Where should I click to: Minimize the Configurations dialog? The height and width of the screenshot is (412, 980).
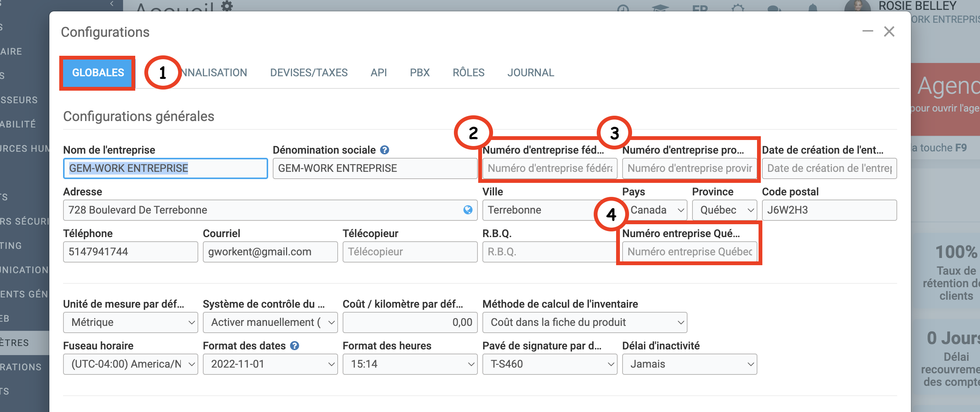[868, 31]
